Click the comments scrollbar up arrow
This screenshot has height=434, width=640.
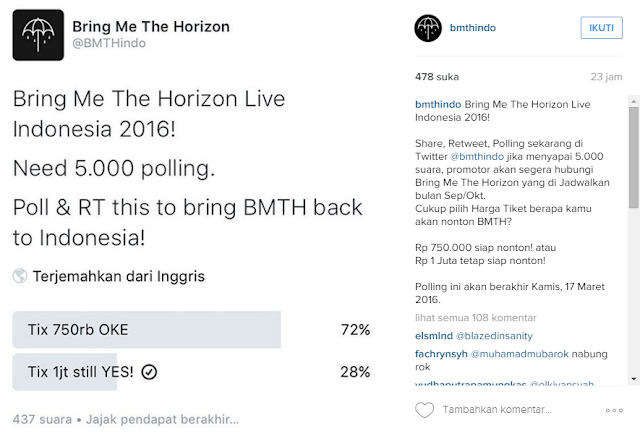coord(634,100)
